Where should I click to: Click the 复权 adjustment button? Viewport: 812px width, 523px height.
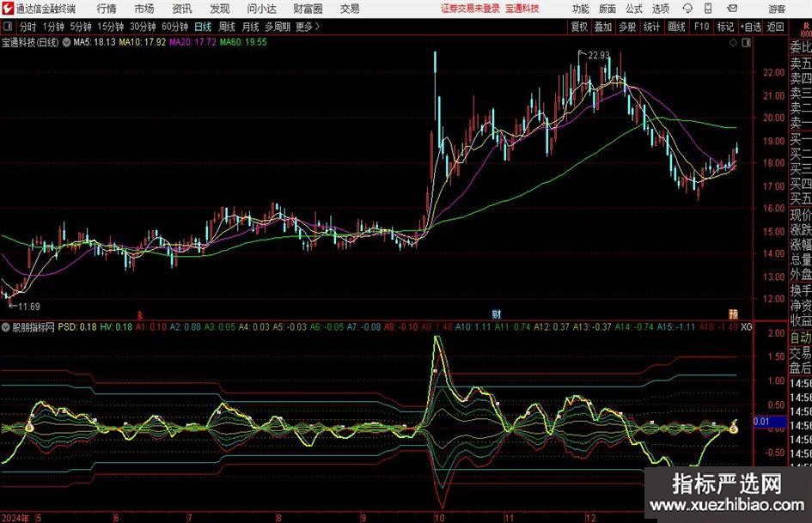pos(579,27)
